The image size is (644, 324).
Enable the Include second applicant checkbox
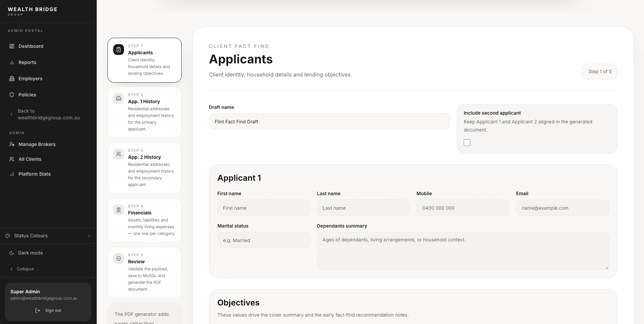[x=467, y=143]
